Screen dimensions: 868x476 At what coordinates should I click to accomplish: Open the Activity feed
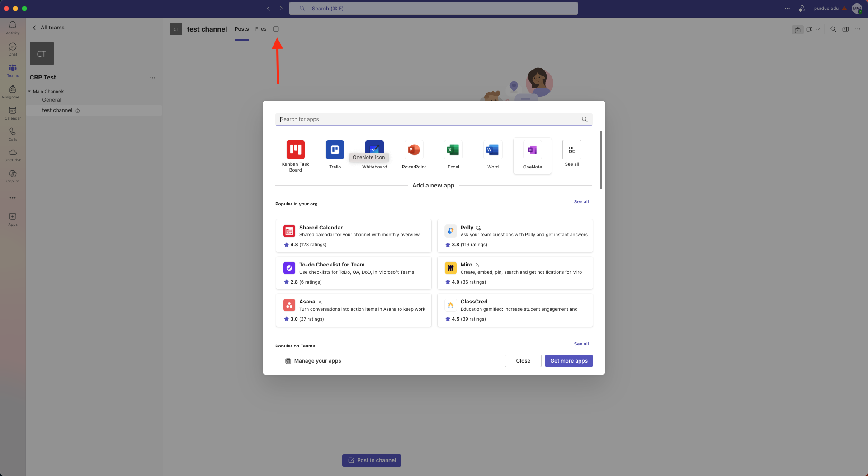tap(13, 28)
